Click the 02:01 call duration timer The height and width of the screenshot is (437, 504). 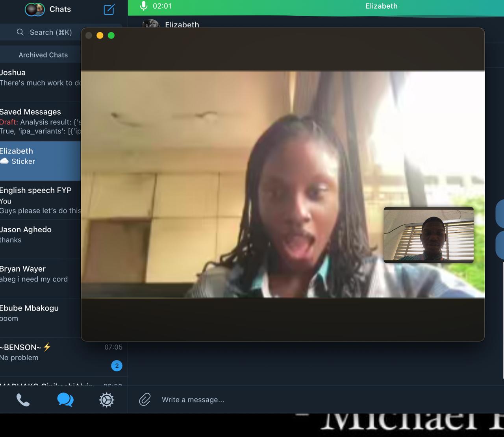[x=162, y=6]
